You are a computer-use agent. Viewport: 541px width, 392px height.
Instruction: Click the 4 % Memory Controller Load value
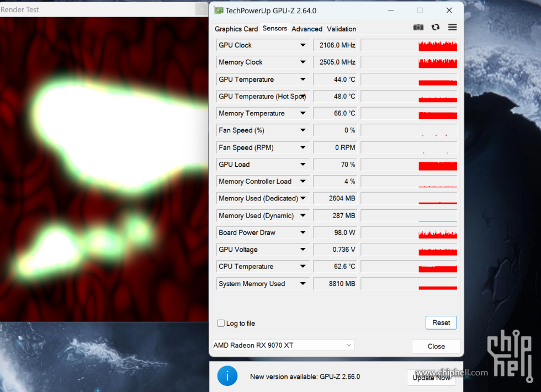pyautogui.click(x=336, y=181)
